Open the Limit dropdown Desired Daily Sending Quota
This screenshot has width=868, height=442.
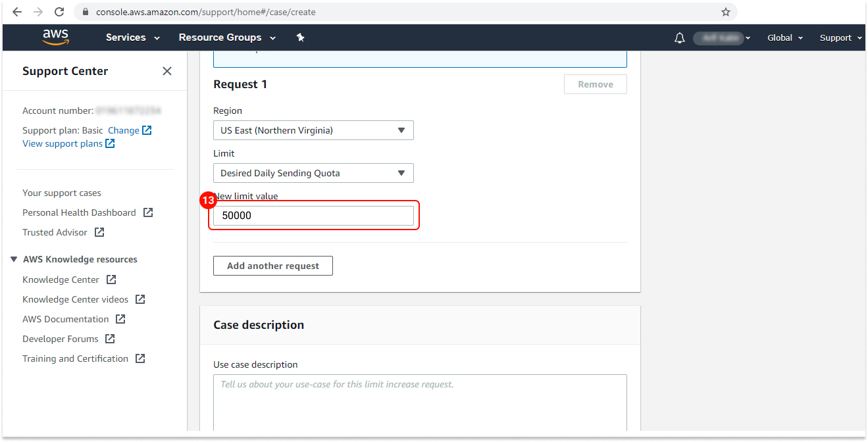(x=313, y=173)
